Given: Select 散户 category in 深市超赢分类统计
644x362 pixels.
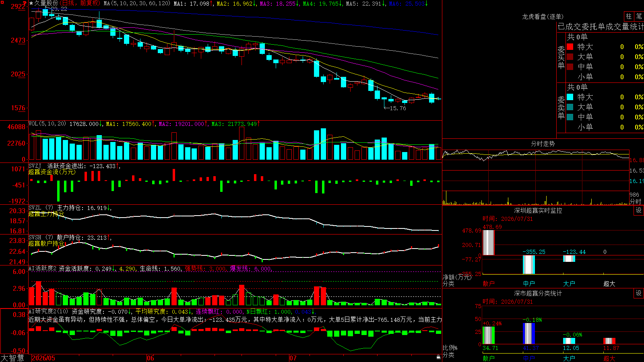Looking at the screenshot, I should [x=489, y=358].
